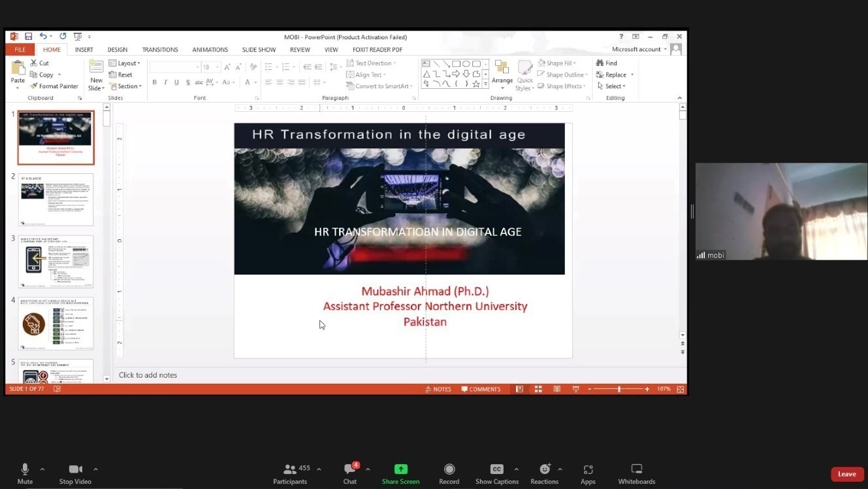Viewport: 868px width, 489px height.
Task: Open the Participants list
Action: pos(290,473)
